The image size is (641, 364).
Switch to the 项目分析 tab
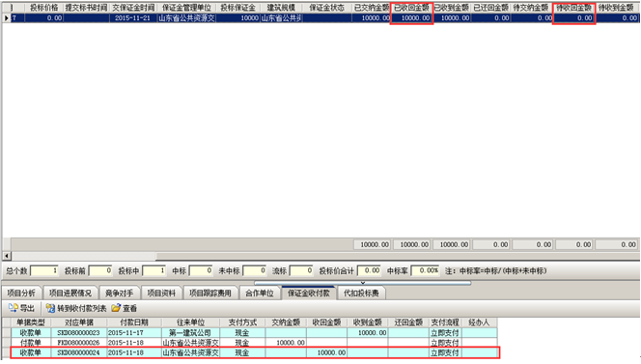(21, 294)
